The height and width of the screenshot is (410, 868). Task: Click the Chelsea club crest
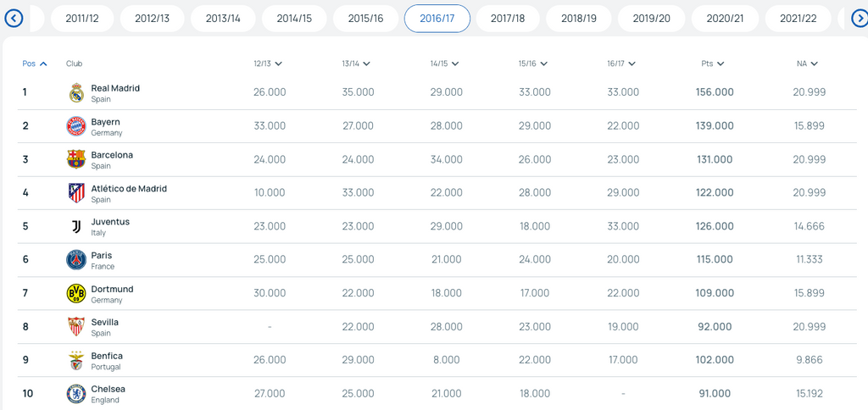point(76,394)
